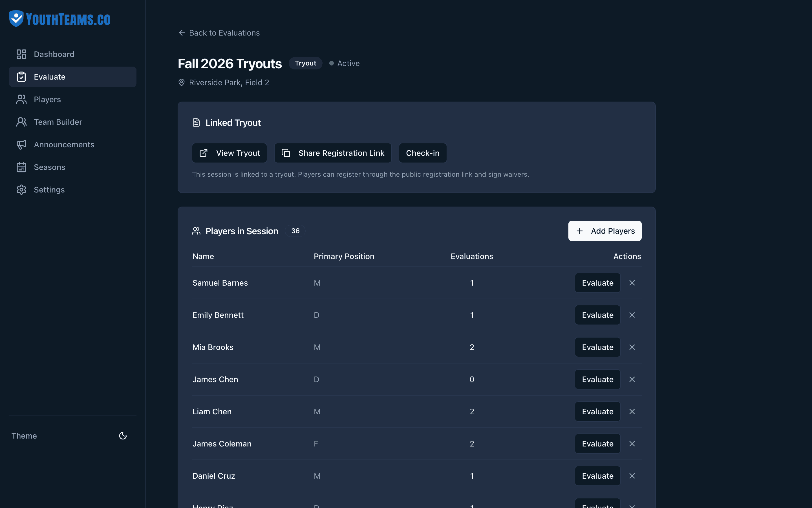Evaluate James Chen

tap(598, 379)
